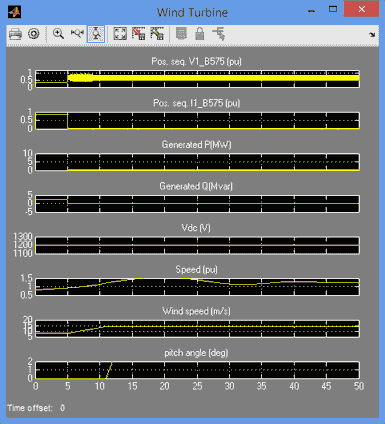Click the Vdc (V) plot area
This screenshot has width=385, height=424.
tap(197, 245)
